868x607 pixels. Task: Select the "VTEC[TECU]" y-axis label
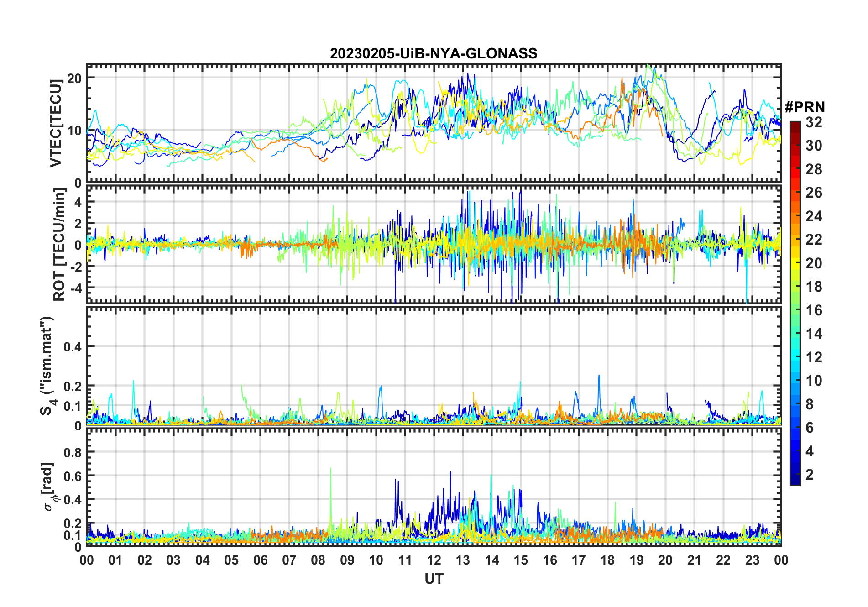click(56, 123)
